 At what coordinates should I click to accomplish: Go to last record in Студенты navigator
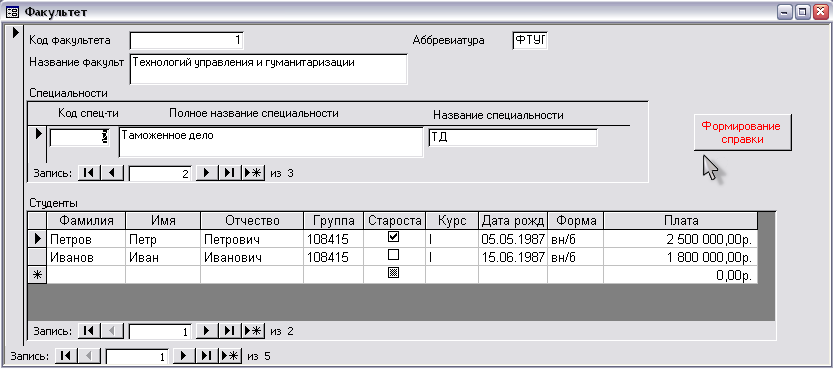coord(230,331)
